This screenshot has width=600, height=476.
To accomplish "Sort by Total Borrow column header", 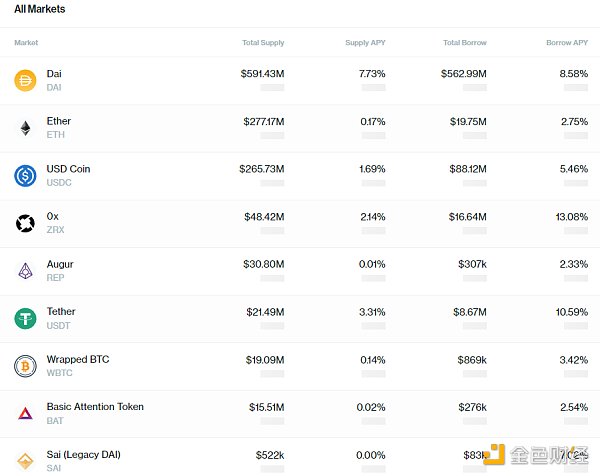I will (x=465, y=43).
